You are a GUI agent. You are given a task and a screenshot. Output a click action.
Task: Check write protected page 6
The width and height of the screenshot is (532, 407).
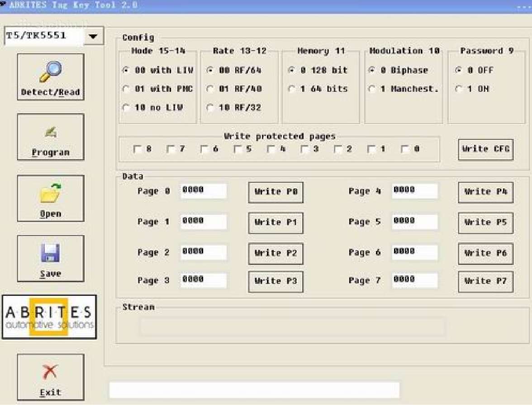pyautogui.click(x=204, y=149)
